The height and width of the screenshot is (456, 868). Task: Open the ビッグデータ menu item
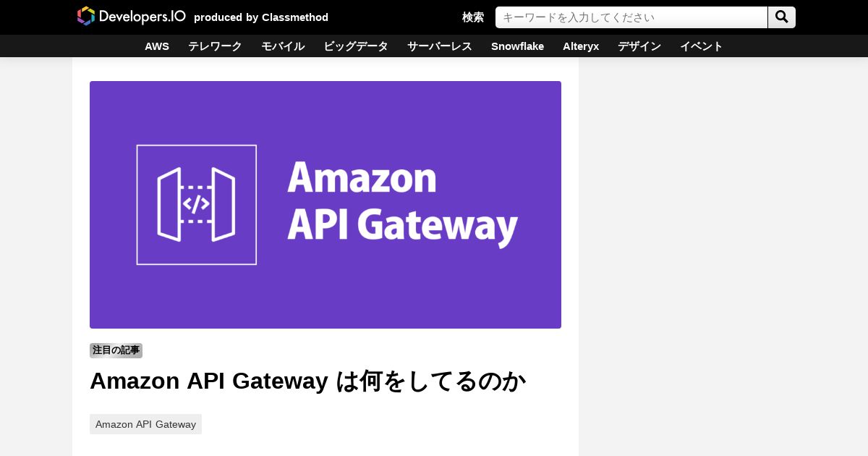tap(356, 46)
